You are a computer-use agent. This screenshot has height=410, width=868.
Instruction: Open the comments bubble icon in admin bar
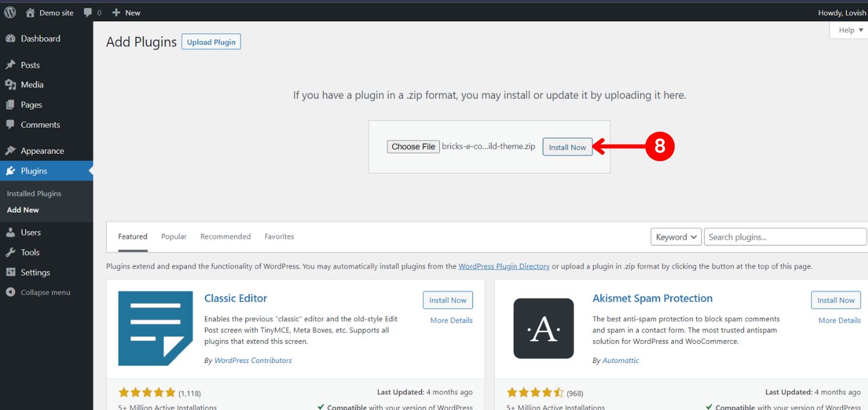[88, 12]
